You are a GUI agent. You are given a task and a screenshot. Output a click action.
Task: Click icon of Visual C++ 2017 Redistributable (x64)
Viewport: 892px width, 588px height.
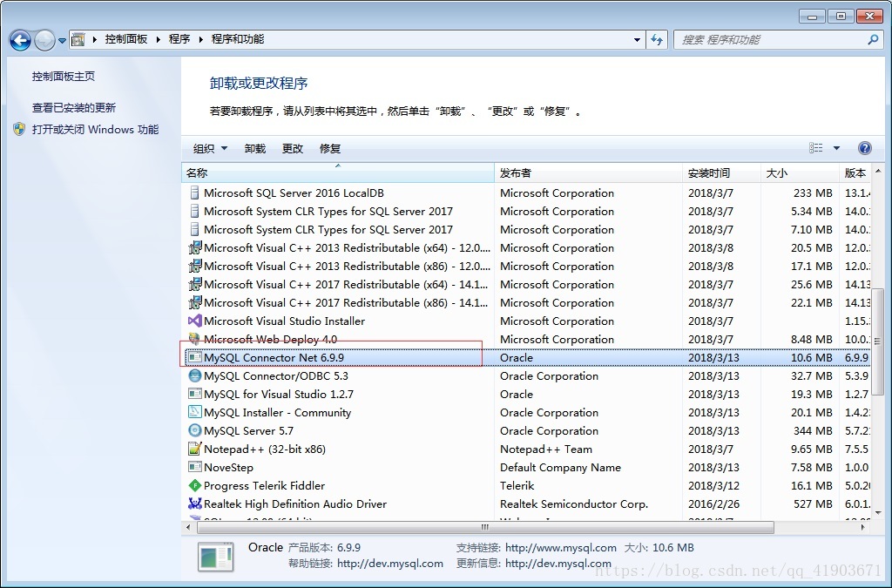click(x=194, y=284)
